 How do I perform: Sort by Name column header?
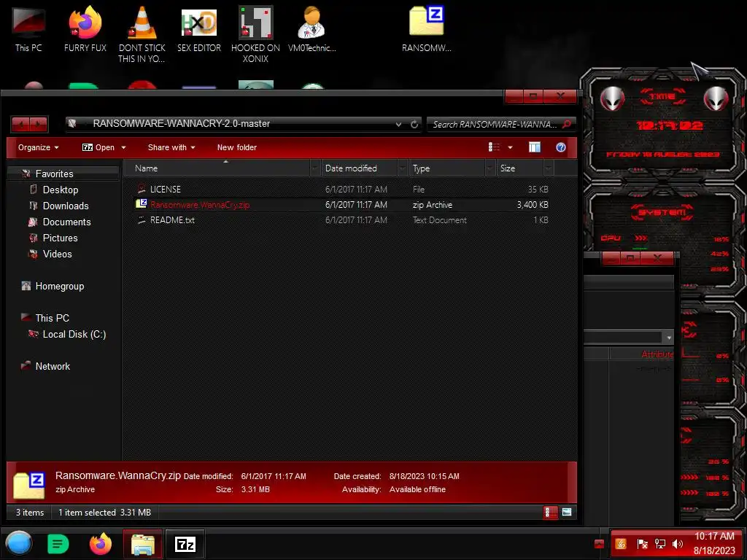point(146,168)
